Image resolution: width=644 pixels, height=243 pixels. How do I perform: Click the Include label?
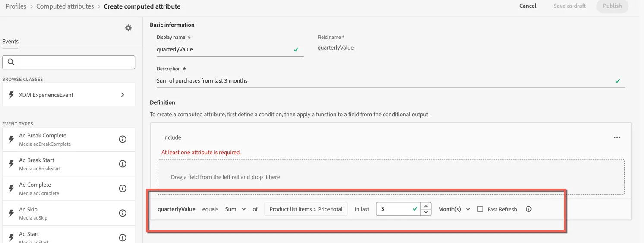coord(172,137)
